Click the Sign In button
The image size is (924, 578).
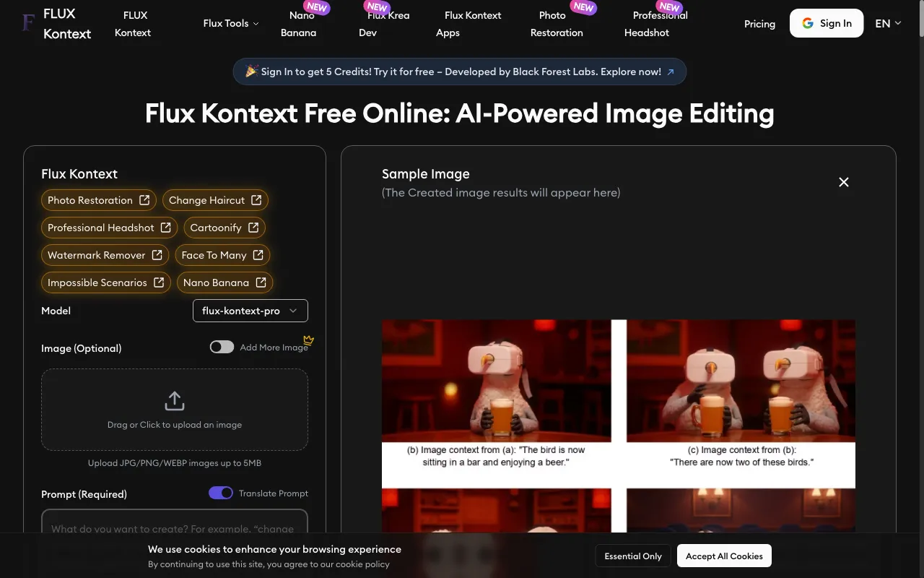tap(827, 23)
